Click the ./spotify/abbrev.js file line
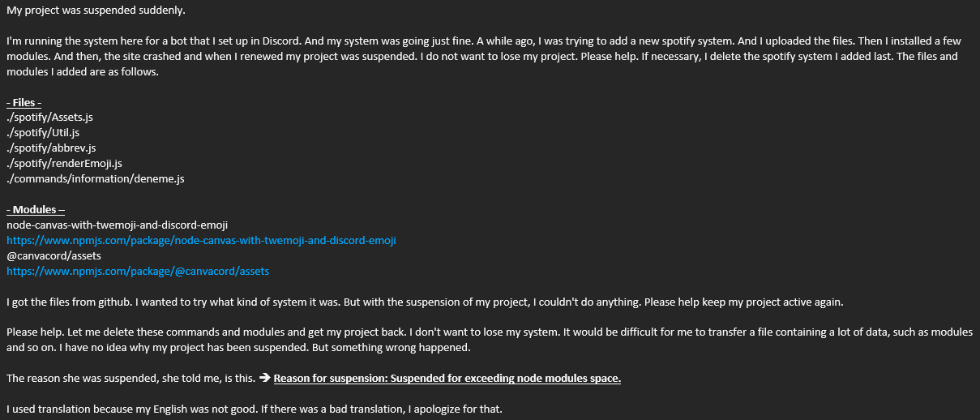 pos(51,148)
